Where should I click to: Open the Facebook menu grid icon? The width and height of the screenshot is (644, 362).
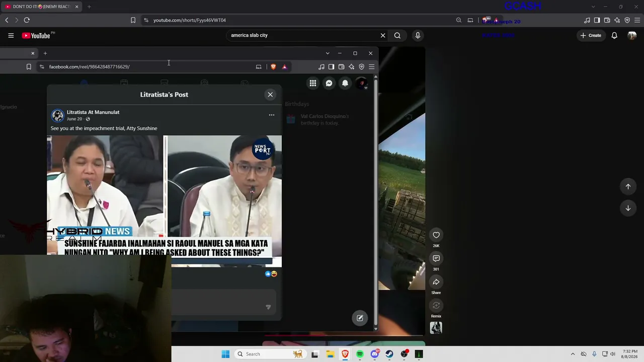(313, 83)
